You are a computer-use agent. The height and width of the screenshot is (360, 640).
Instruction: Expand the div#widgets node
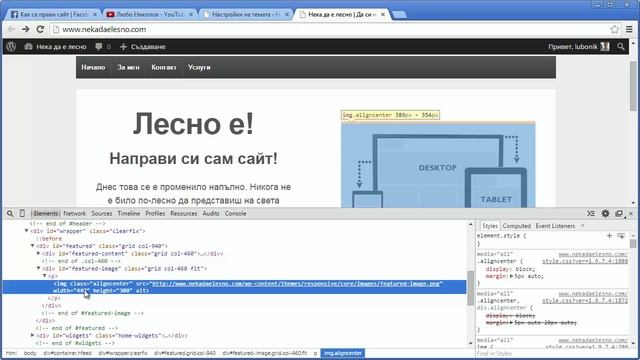coord(33,336)
